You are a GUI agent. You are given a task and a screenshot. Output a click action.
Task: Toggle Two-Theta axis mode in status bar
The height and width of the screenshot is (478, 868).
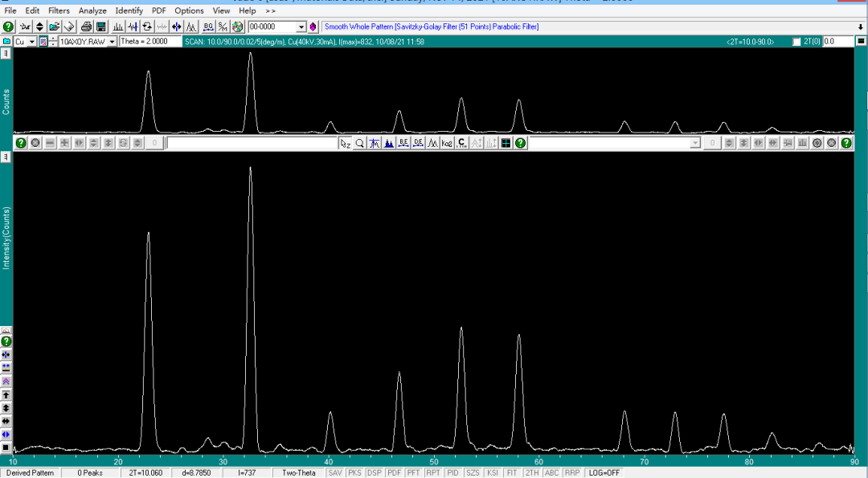pos(299,473)
